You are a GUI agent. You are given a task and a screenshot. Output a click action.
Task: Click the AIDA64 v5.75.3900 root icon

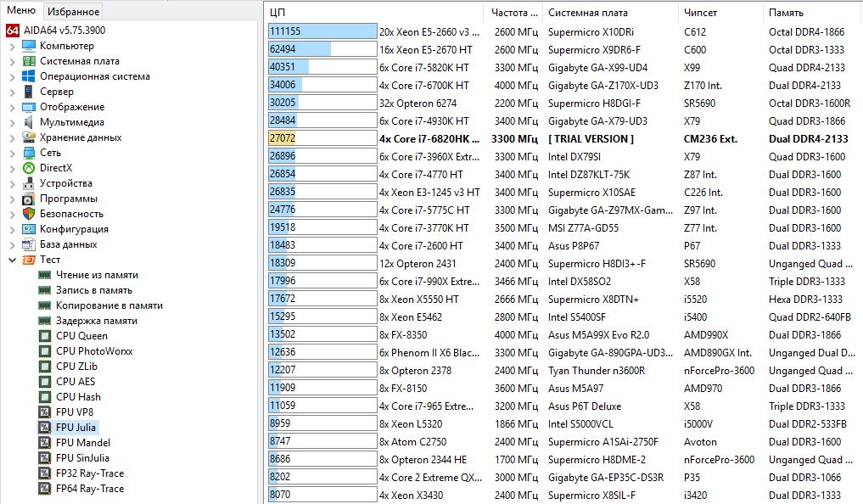click(13, 31)
